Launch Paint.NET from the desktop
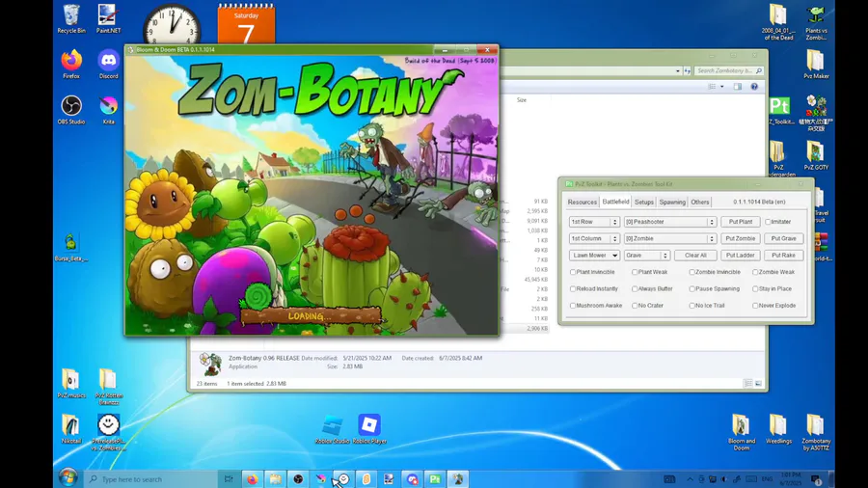 pyautogui.click(x=108, y=19)
